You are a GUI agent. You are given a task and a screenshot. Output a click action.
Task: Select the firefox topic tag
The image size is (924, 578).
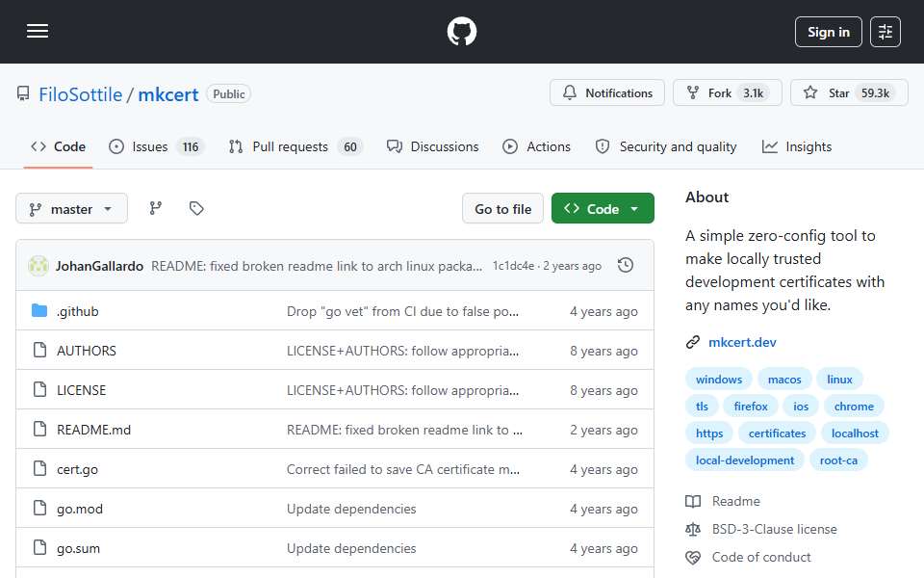(751, 407)
